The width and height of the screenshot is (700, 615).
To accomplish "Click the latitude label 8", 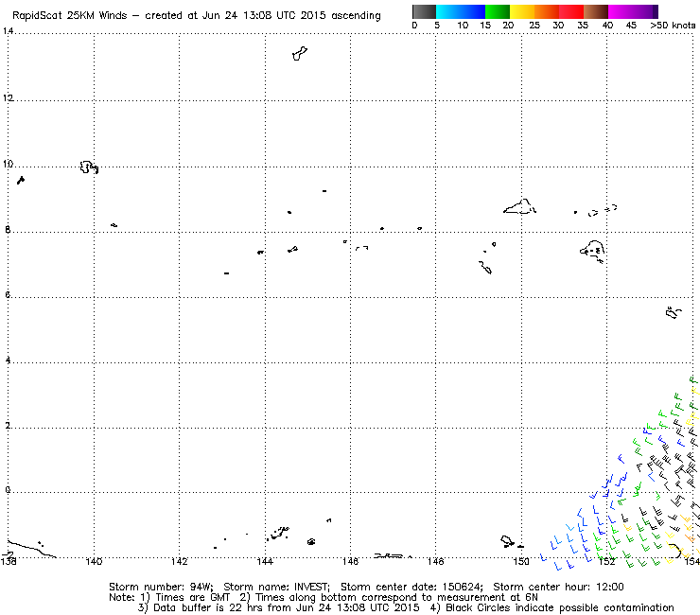I will [8, 230].
